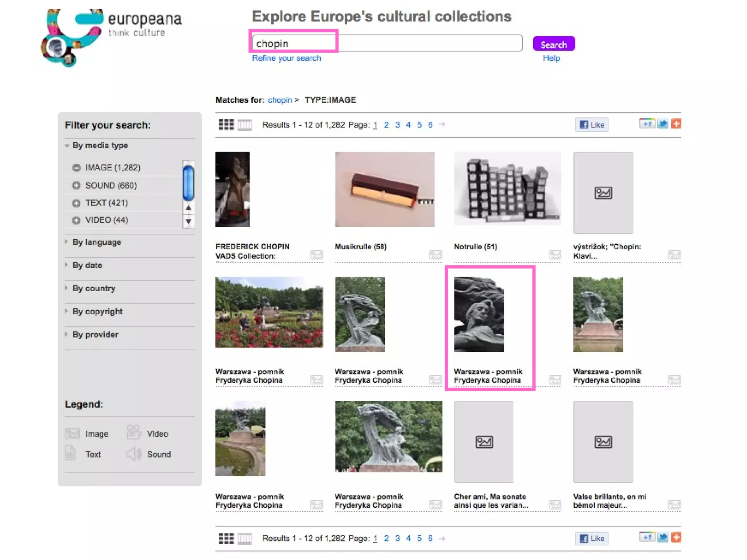Go to results page 3 at top
This screenshot has width=747, height=560.
coord(397,125)
